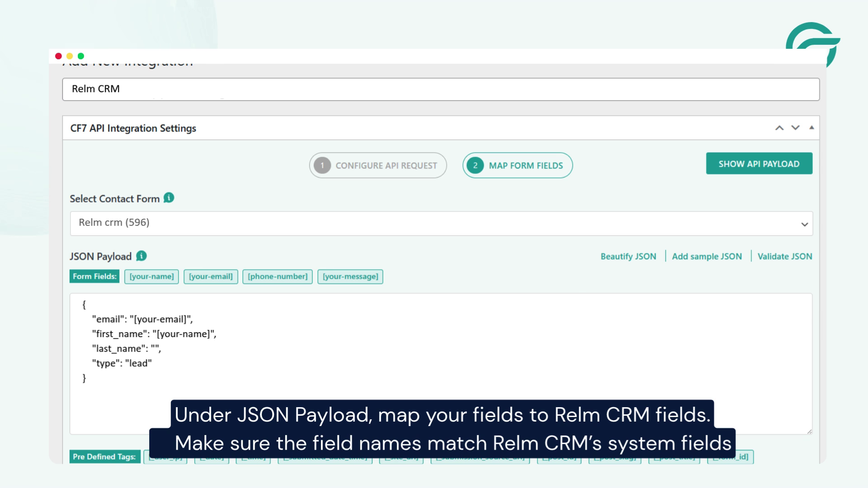The image size is (868, 488).
Task: Click the Add sample JSON link
Action: pos(707,256)
